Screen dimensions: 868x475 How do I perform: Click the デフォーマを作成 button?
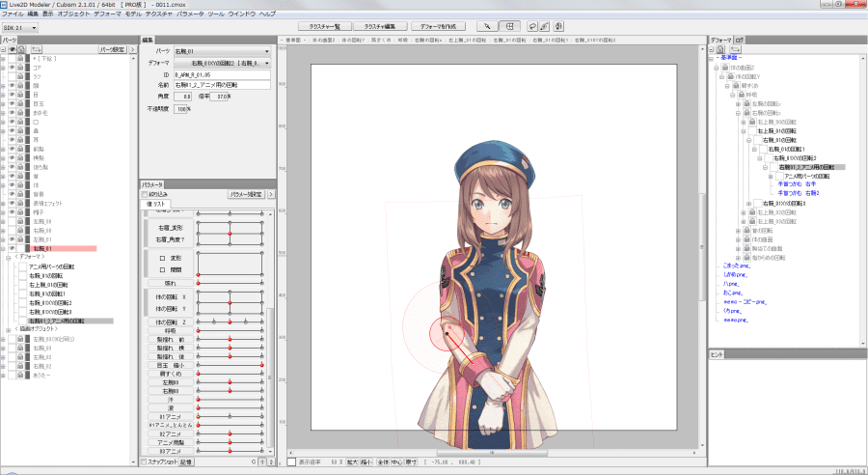tap(437, 26)
